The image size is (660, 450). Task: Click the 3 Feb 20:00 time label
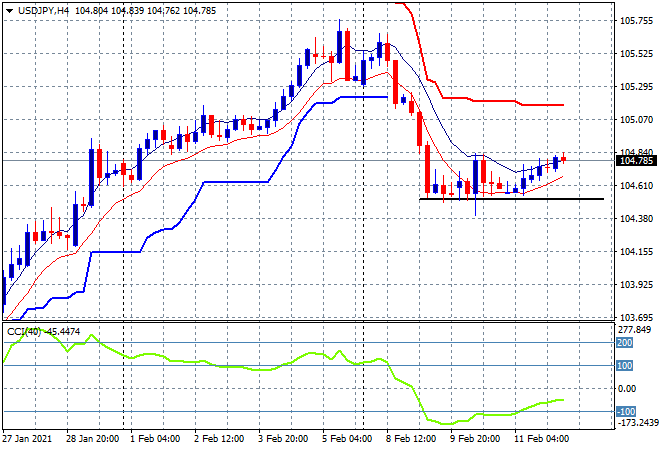(283, 439)
